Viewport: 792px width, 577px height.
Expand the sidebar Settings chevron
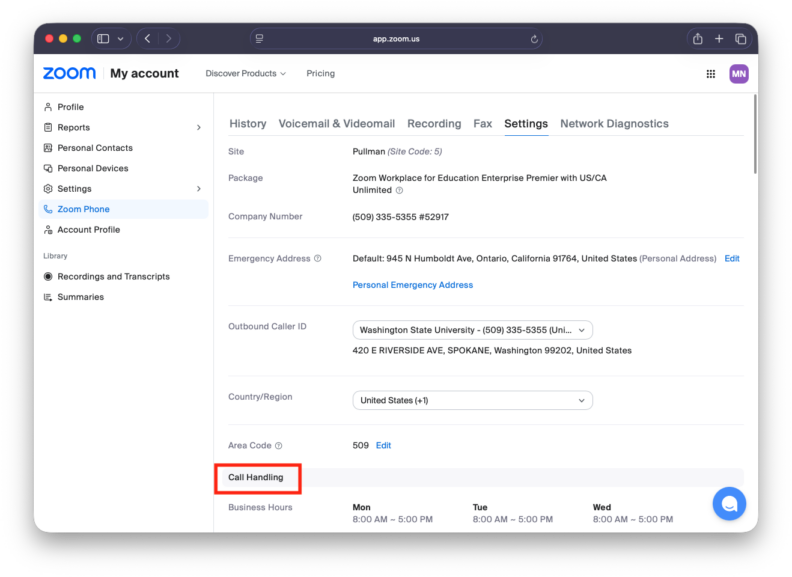coord(199,189)
